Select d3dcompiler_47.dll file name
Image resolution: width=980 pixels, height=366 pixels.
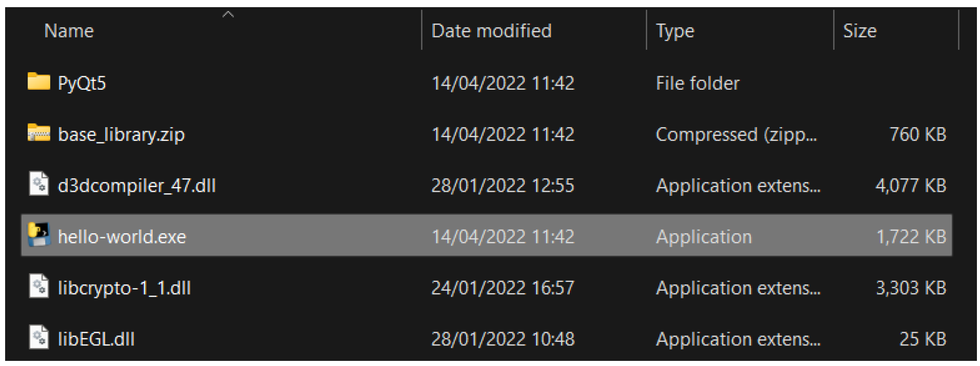(136, 186)
